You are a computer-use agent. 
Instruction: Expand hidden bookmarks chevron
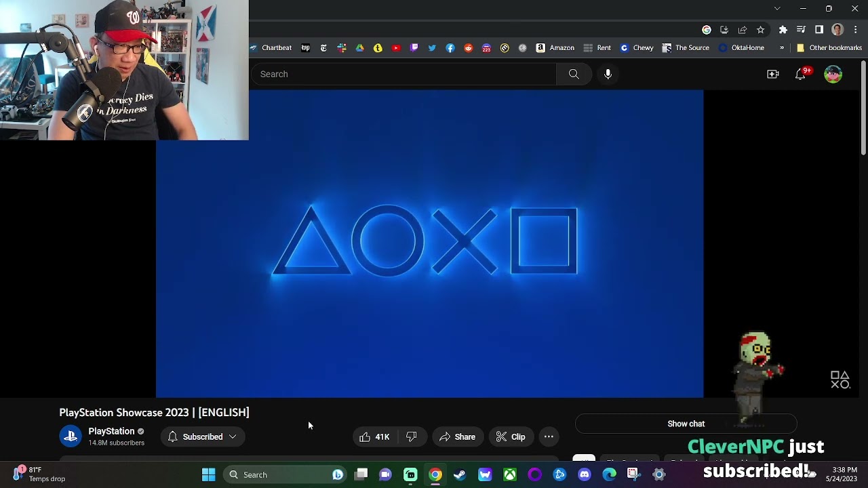point(782,48)
